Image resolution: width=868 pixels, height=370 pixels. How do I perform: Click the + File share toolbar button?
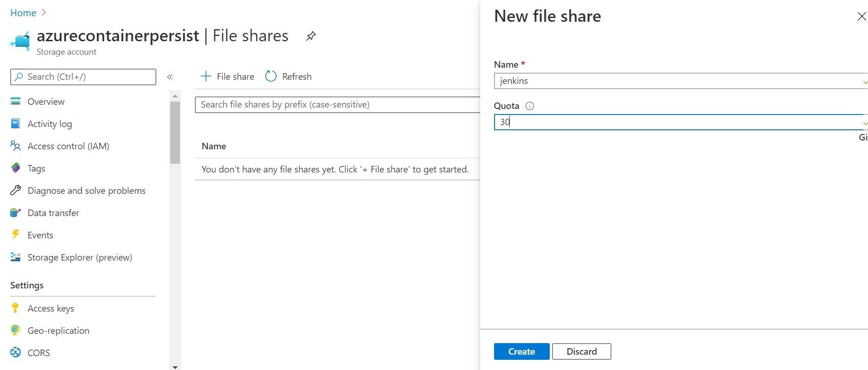point(227,76)
